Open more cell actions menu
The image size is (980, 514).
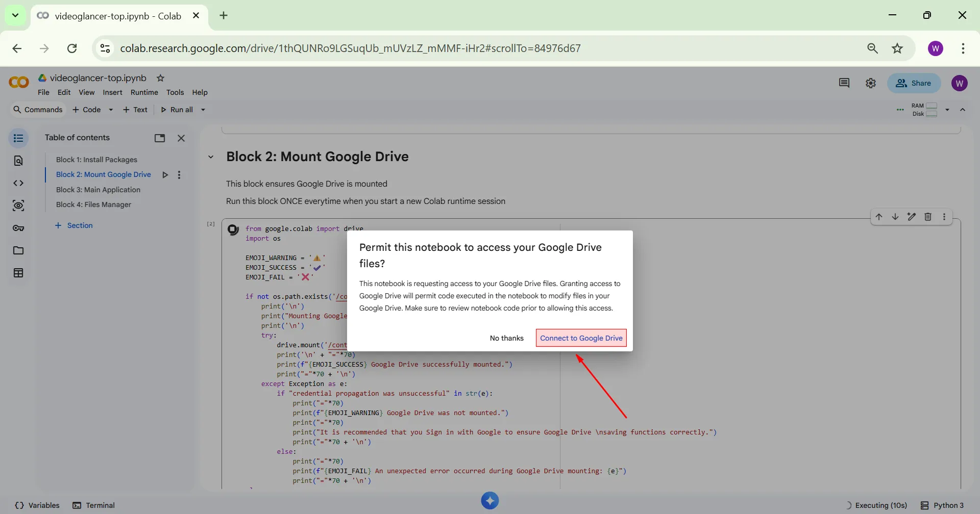click(944, 217)
